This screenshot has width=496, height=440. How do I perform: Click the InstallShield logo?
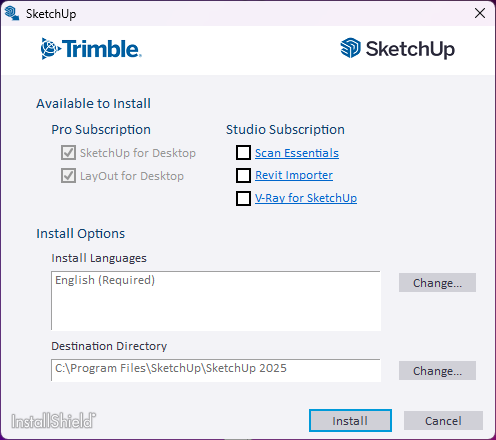pyautogui.click(x=54, y=421)
